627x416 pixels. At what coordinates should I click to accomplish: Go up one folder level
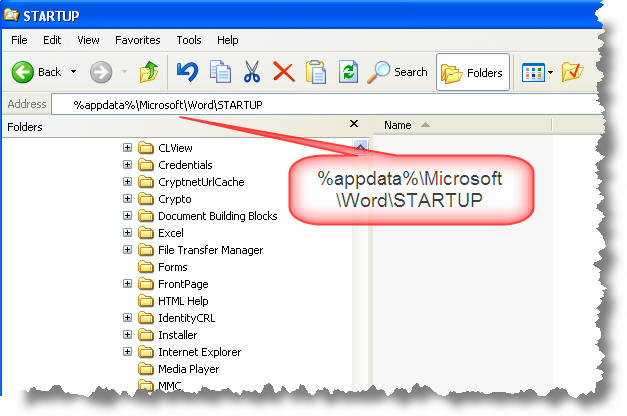point(148,72)
